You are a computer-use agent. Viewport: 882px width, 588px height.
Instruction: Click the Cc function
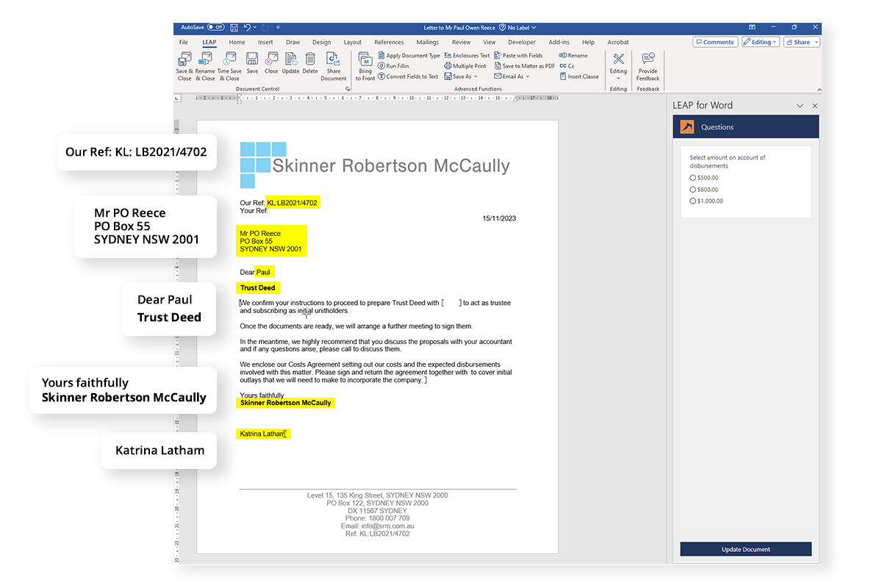point(567,66)
